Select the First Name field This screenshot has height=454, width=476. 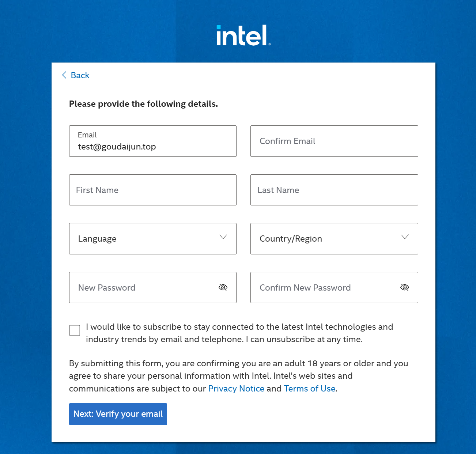[152, 190]
